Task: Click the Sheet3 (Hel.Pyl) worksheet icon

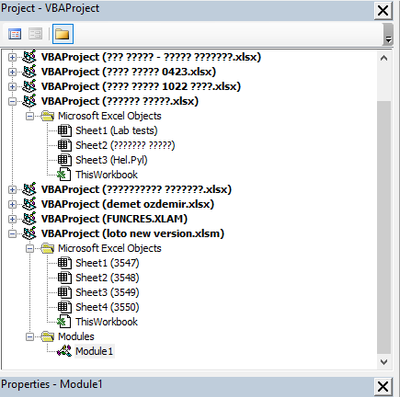Action: (x=64, y=160)
